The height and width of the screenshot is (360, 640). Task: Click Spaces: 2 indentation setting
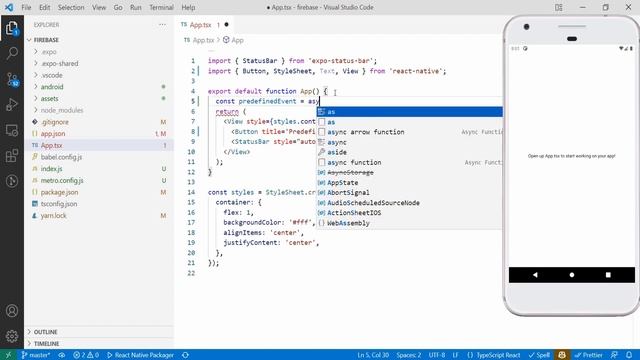[x=409, y=355]
